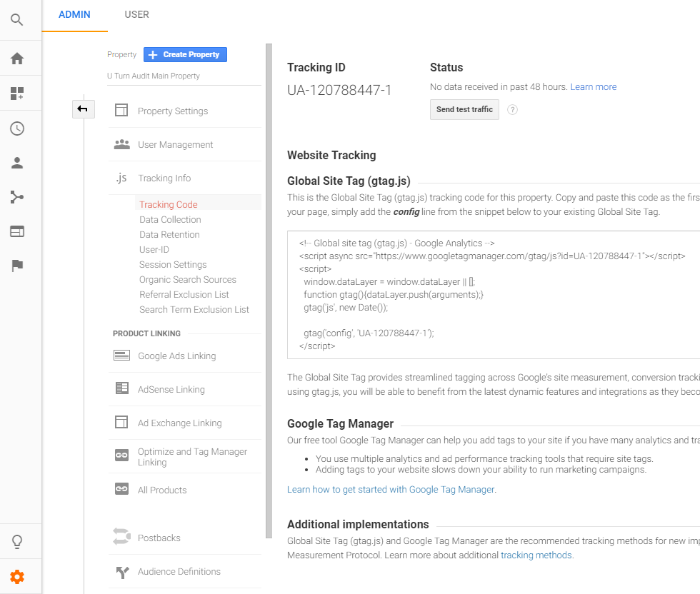Select Data Retention submenu item
The height and width of the screenshot is (594, 700).
(169, 235)
